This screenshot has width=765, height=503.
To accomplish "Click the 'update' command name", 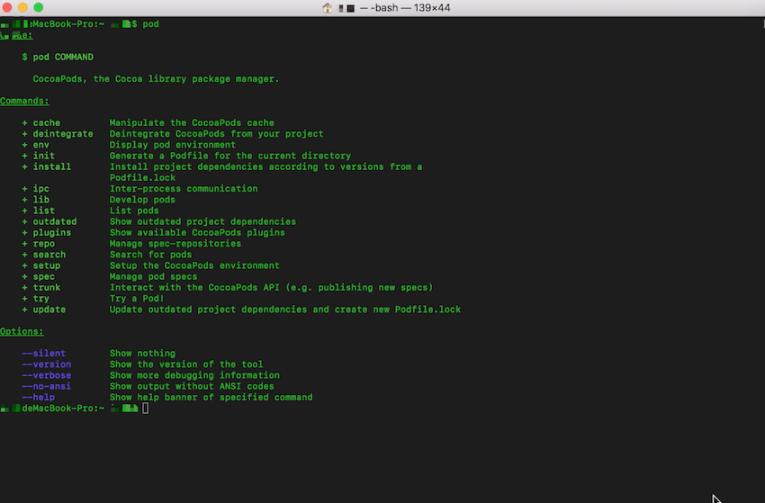I will [x=49, y=310].
